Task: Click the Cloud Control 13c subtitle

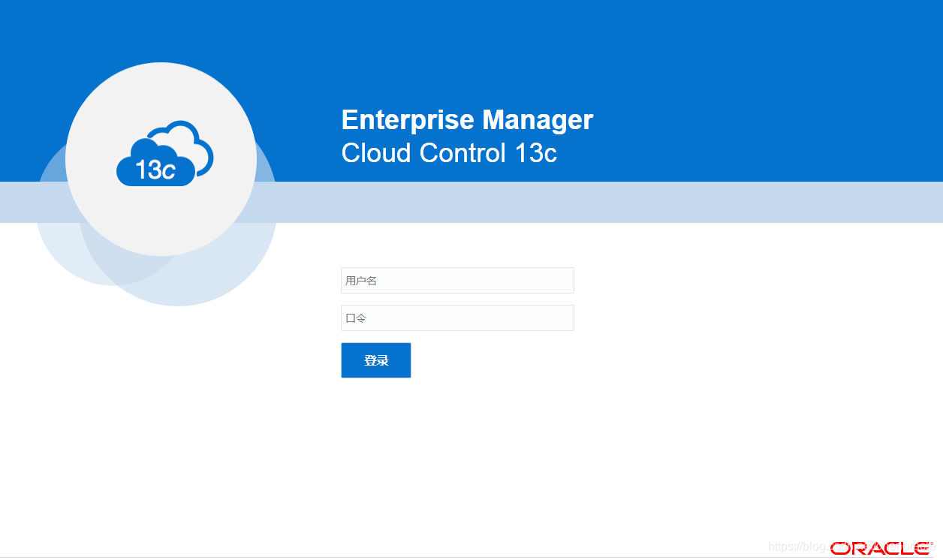Action: click(449, 153)
